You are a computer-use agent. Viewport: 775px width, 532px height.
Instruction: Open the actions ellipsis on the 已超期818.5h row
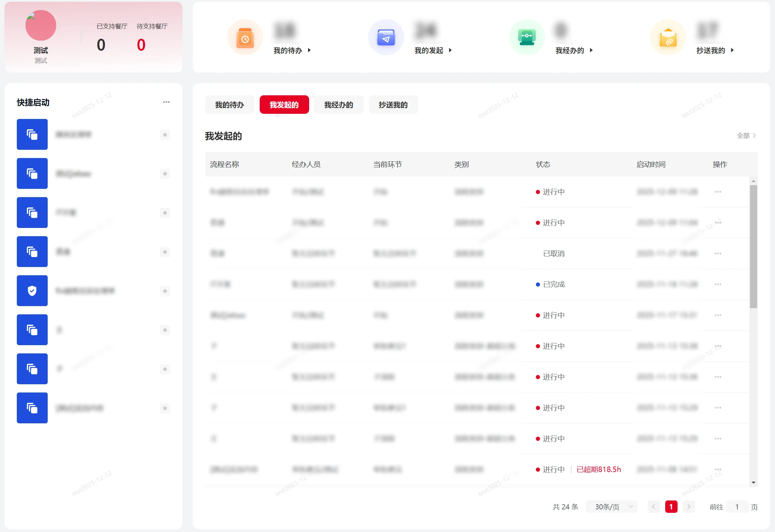click(718, 470)
